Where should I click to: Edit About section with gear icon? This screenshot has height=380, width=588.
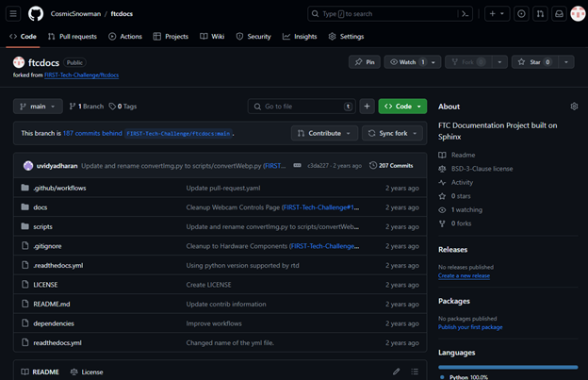574,107
